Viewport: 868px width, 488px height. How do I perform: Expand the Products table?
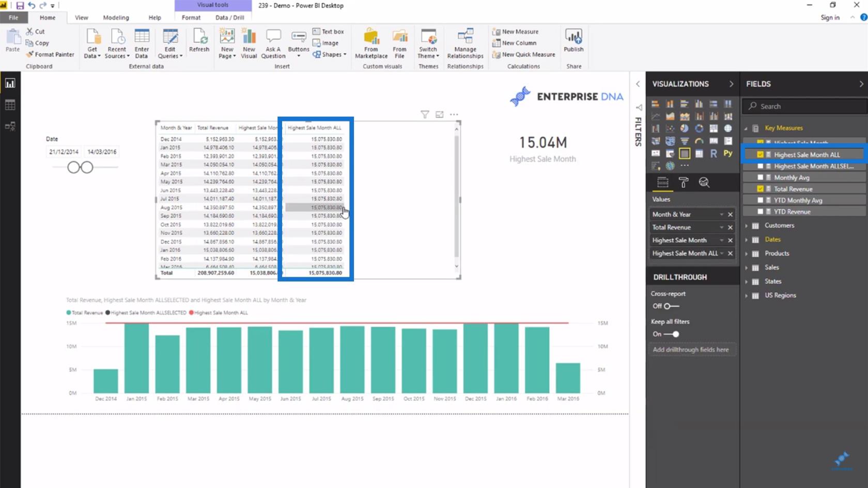click(x=747, y=254)
